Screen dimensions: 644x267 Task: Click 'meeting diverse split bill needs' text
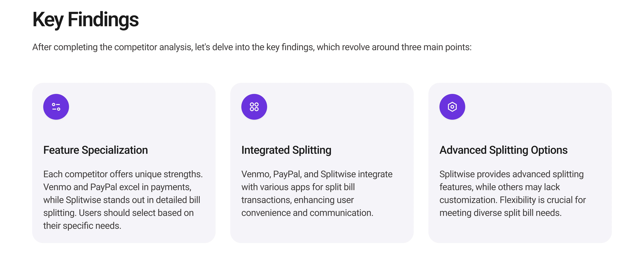click(500, 213)
